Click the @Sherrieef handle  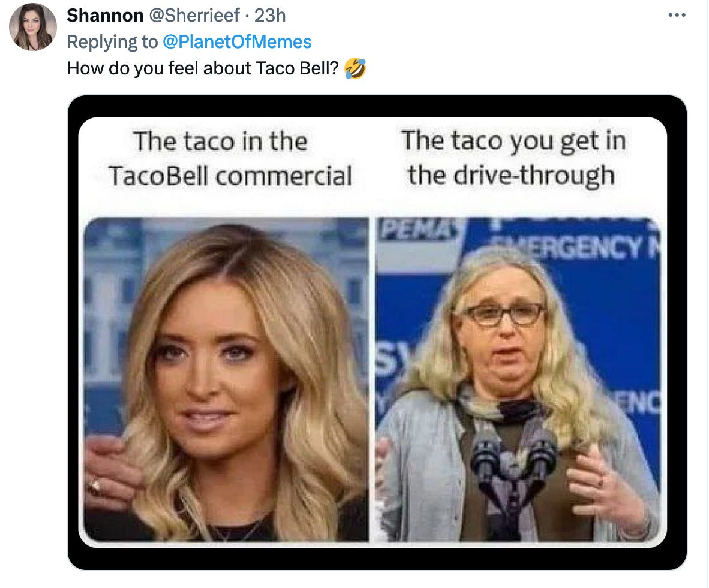[194, 16]
